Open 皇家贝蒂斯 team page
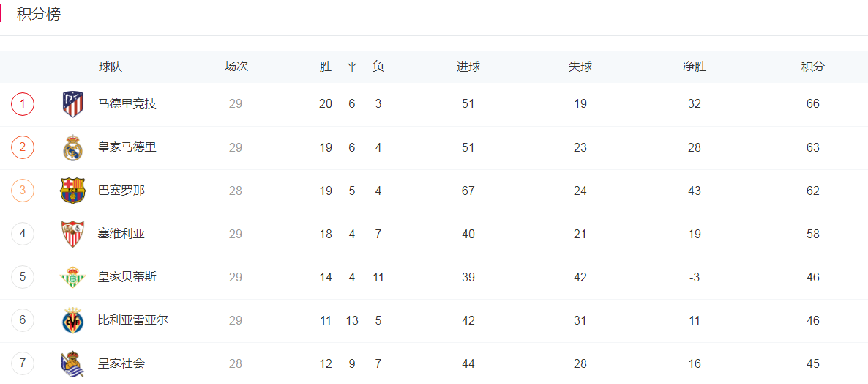This screenshot has height=384, width=868. tap(127, 277)
